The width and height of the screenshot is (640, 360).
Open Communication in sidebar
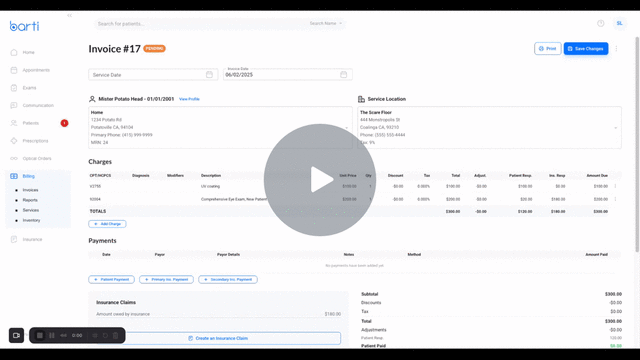(x=38, y=105)
